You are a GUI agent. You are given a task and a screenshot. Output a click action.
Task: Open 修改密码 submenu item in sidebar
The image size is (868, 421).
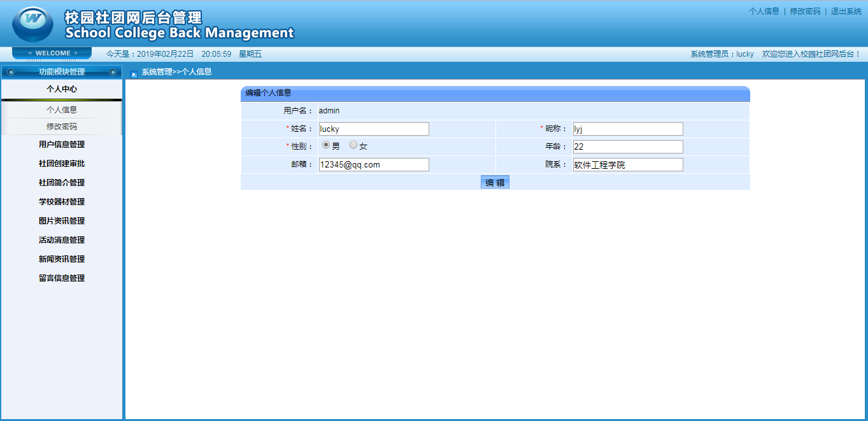coord(62,127)
